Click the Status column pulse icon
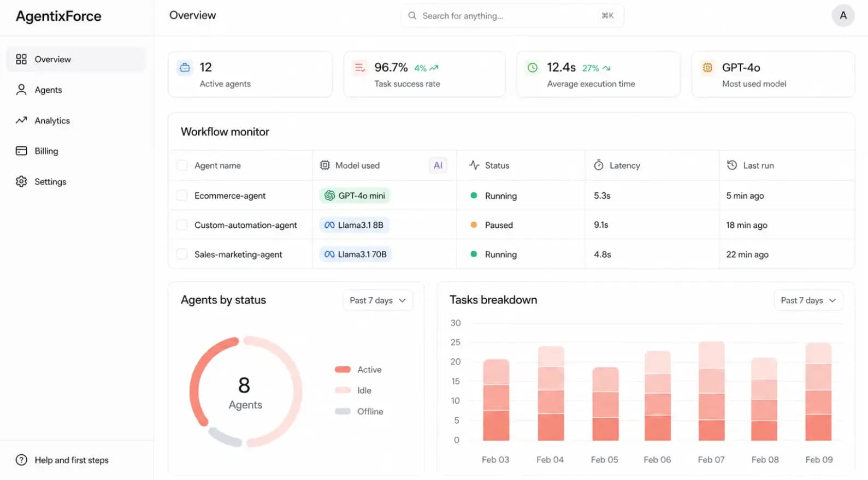The image size is (868, 480). click(474, 165)
